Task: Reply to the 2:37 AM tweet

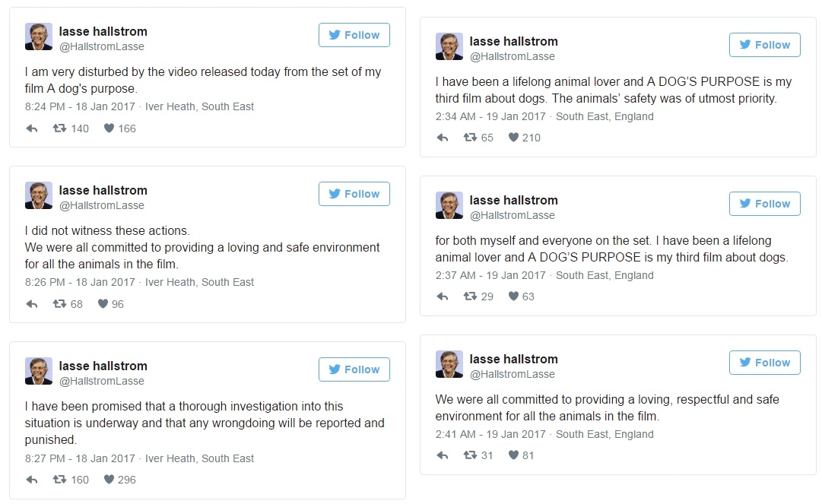Action: pos(443,296)
